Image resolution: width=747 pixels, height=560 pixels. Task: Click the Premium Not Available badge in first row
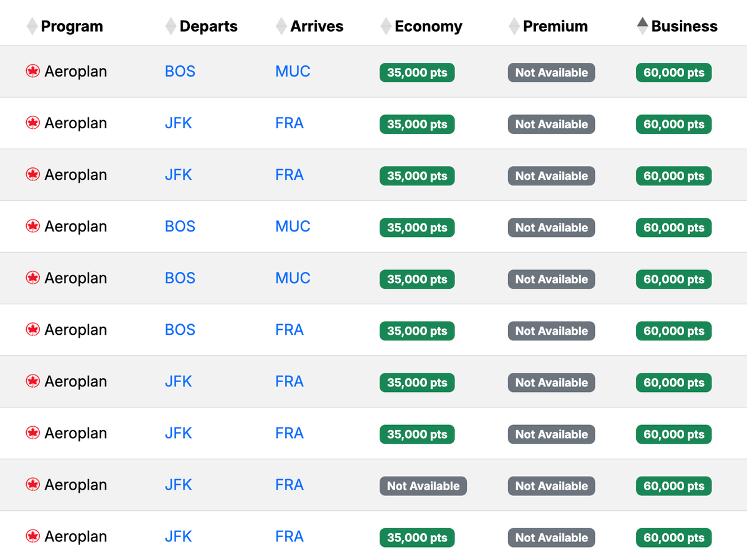coord(551,73)
